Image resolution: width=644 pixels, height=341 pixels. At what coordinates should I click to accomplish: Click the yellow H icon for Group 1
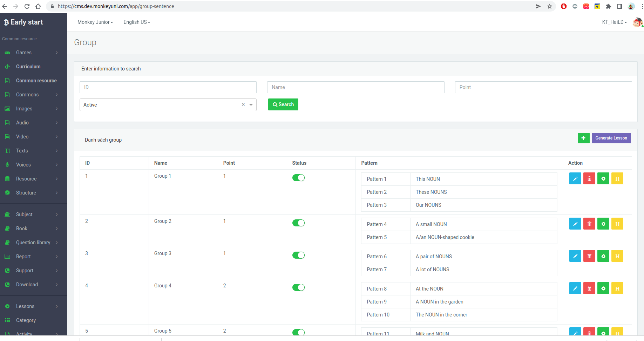point(617,179)
